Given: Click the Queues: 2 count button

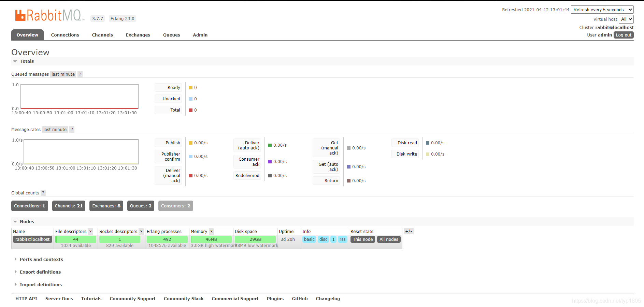Looking at the screenshot, I should click(x=141, y=206).
